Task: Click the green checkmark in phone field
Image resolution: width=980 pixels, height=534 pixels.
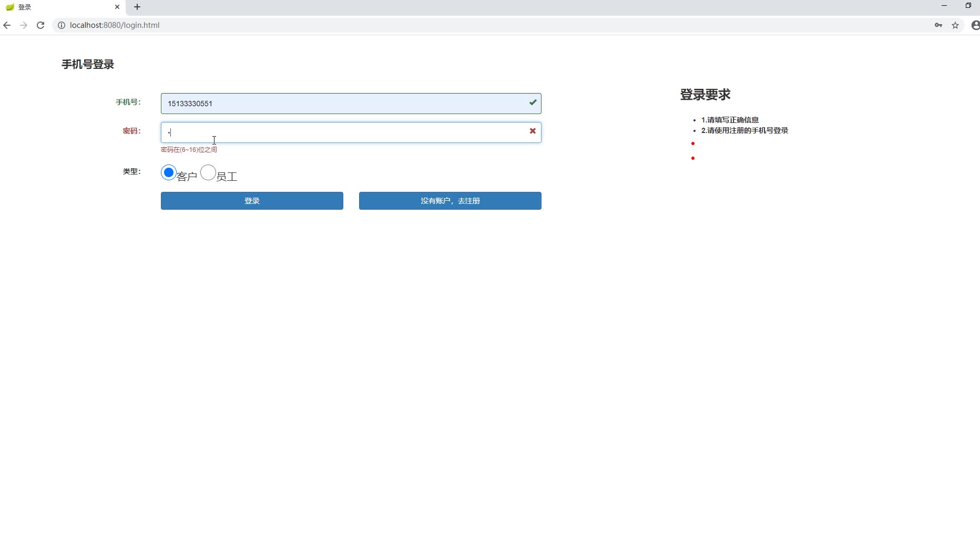Action: pos(533,102)
